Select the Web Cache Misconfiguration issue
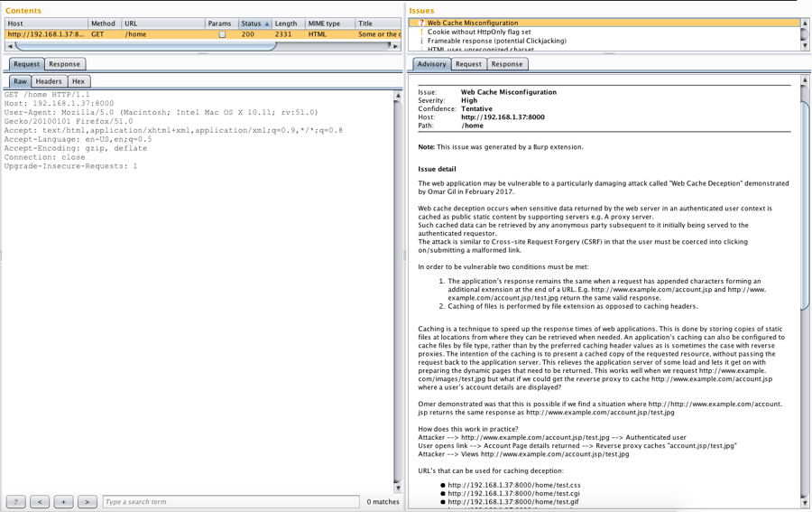The image size is (812, 512). (x=604, y=23)
